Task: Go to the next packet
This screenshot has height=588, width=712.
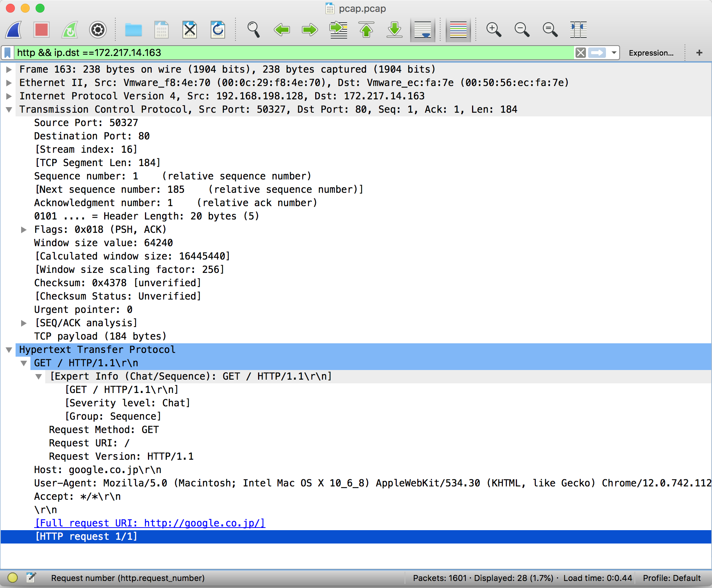Action: tap(309, 30)
